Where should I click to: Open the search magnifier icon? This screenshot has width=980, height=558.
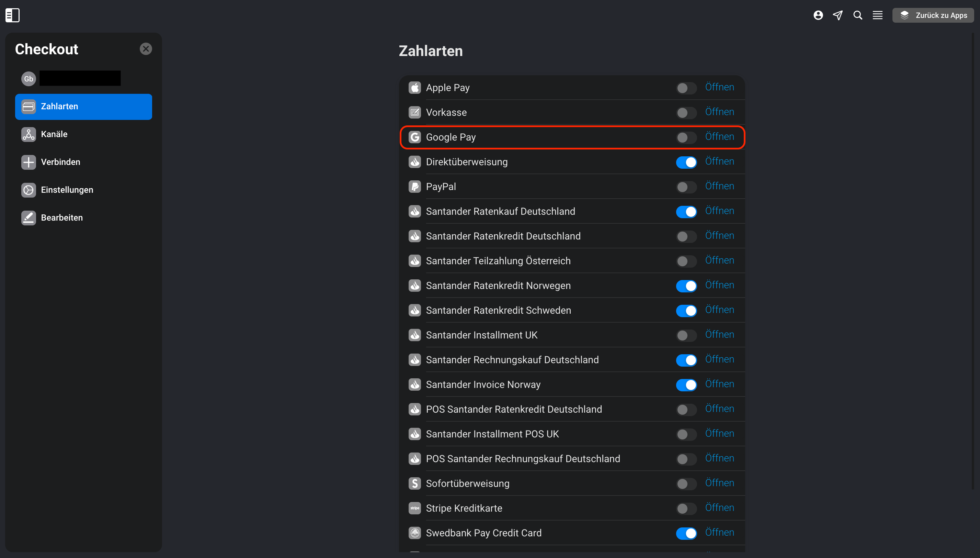tap(858, 15)
